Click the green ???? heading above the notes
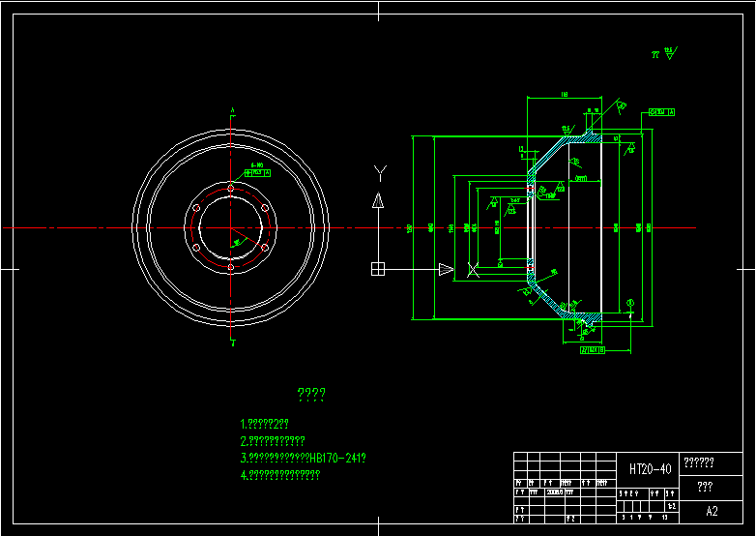This screenshot has width=756, height=536. [311, 394]
